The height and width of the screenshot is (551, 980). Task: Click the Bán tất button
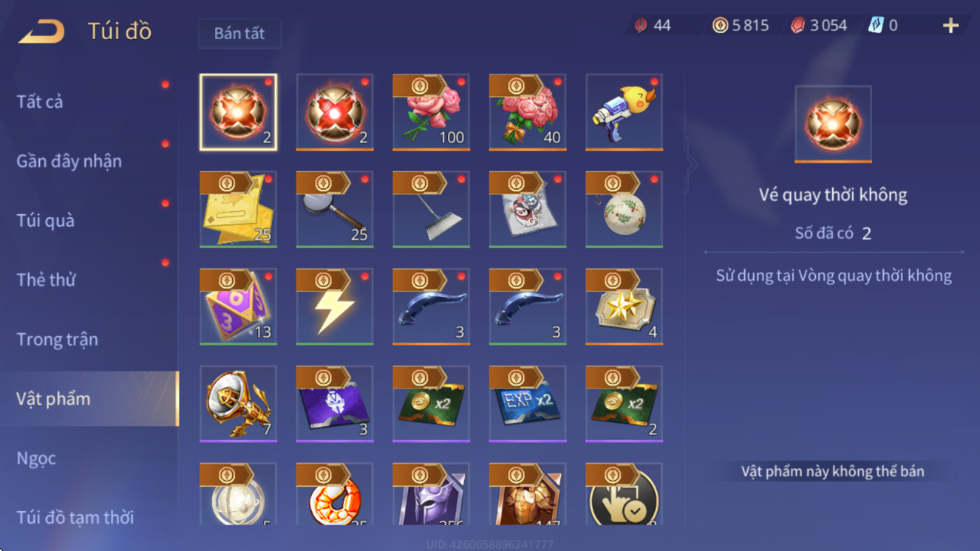239,33
